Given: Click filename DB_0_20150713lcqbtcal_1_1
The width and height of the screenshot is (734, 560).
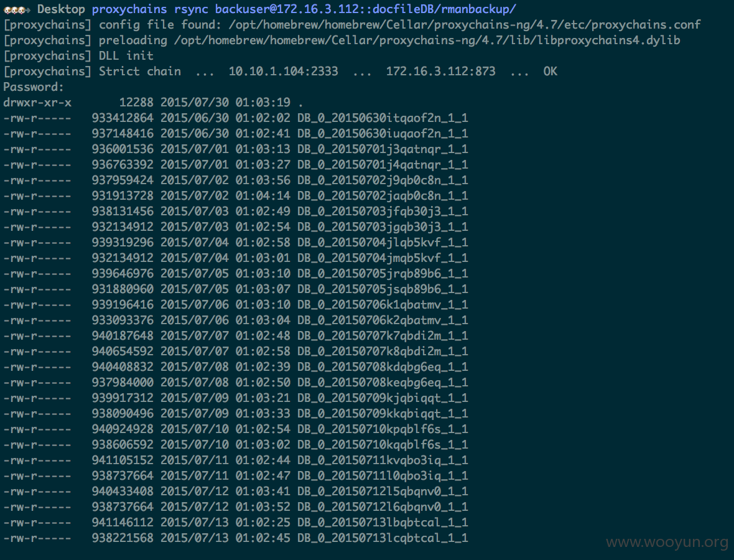Looking at the screenshot, I should pos(383,538).
